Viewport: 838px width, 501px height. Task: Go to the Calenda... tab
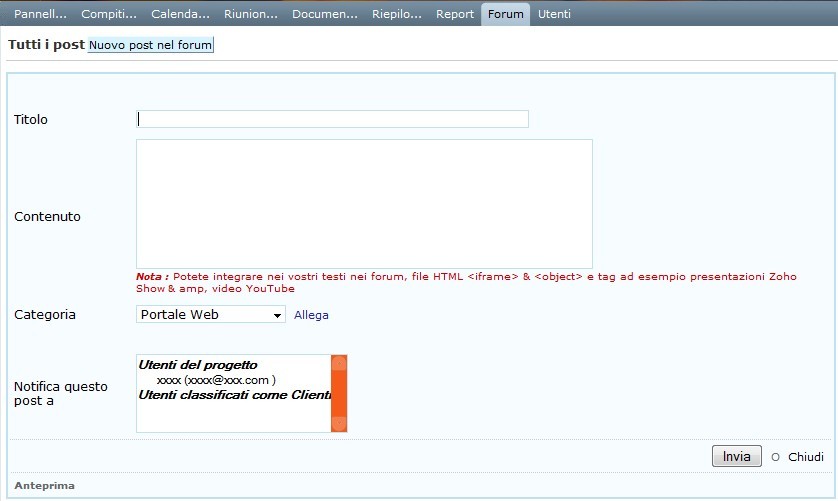[180, 15]
